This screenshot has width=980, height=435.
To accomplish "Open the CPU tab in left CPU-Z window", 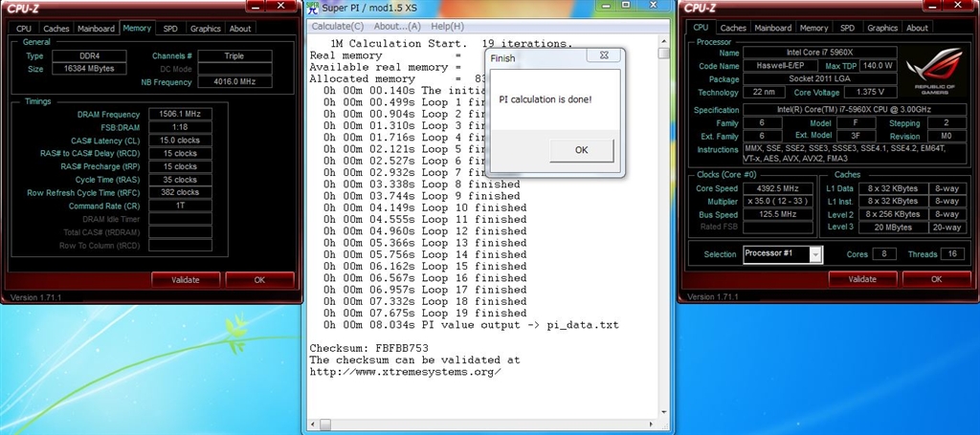I will (x=24, y=29).
